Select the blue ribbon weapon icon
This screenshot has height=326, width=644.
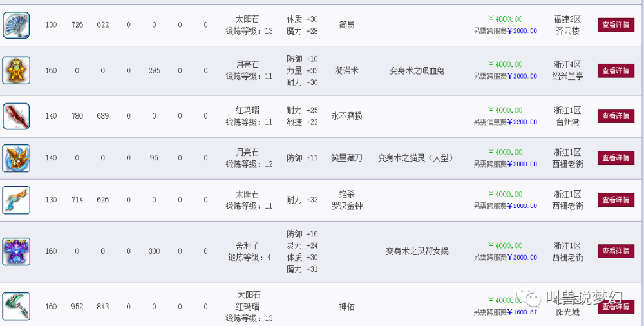[16, 200]
